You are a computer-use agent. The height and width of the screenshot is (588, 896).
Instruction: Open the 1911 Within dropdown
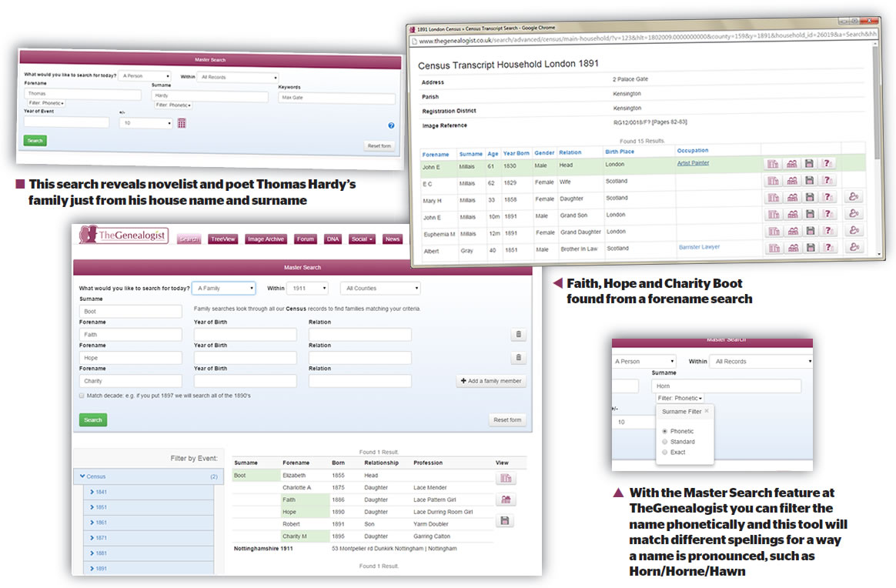308,288
